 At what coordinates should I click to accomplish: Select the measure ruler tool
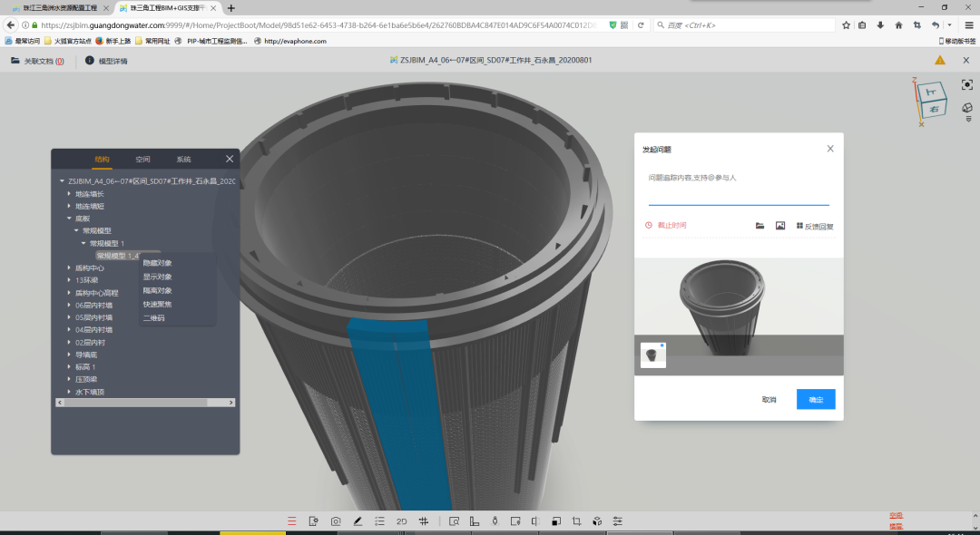[475, 521]
